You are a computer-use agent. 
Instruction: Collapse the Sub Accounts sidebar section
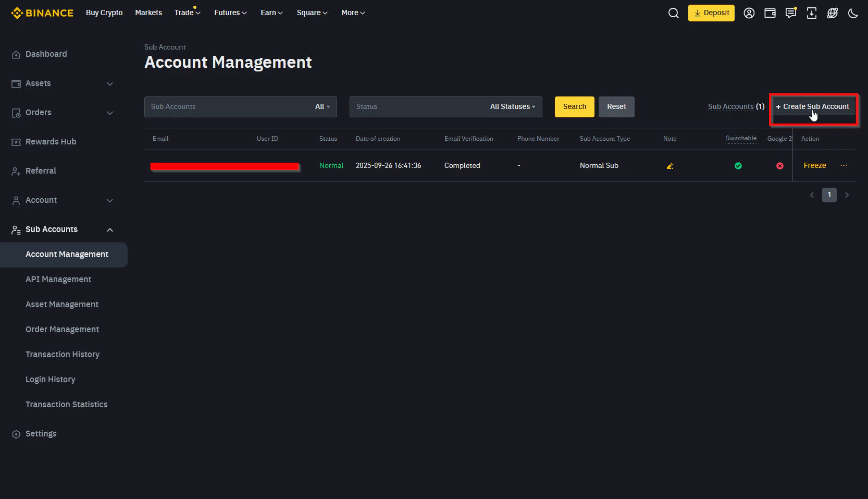point(109,229)
